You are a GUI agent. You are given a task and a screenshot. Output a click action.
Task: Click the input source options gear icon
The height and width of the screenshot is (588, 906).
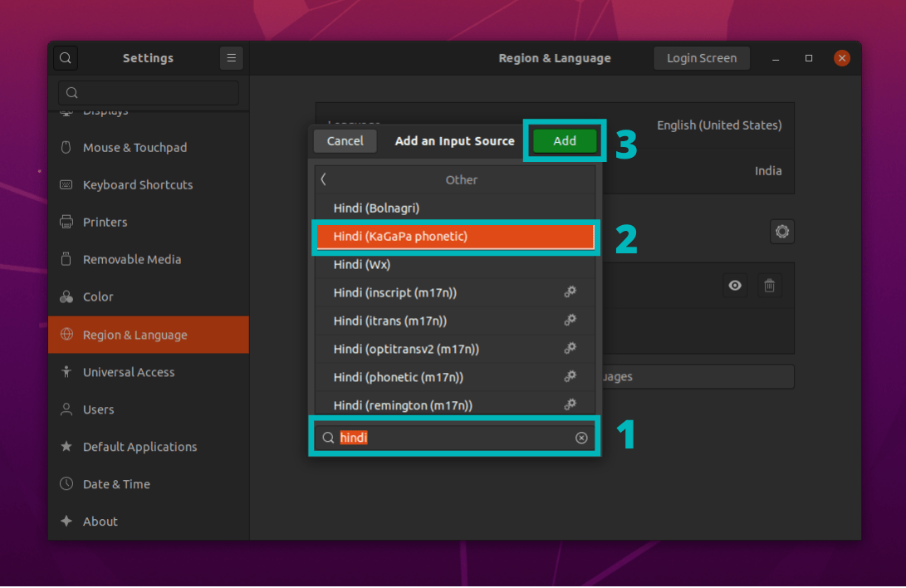781,232
